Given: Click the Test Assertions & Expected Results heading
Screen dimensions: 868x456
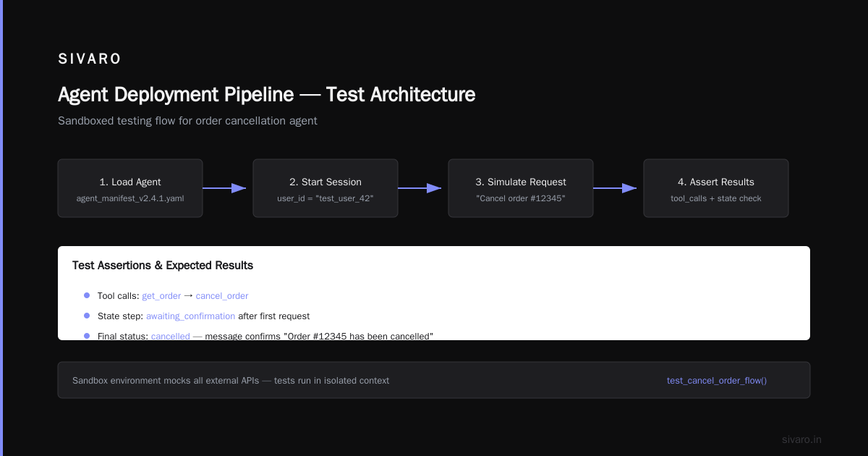Looking at the screenshot, I should [x=163, y=266].
